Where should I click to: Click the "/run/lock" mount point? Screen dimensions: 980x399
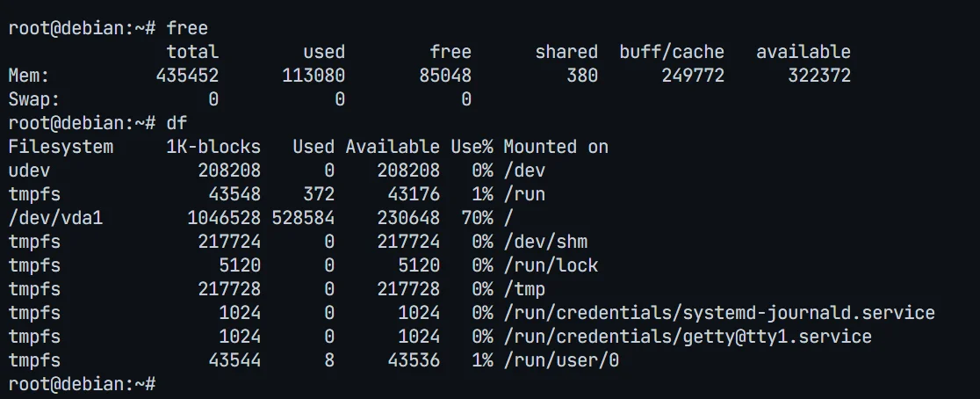551,265
